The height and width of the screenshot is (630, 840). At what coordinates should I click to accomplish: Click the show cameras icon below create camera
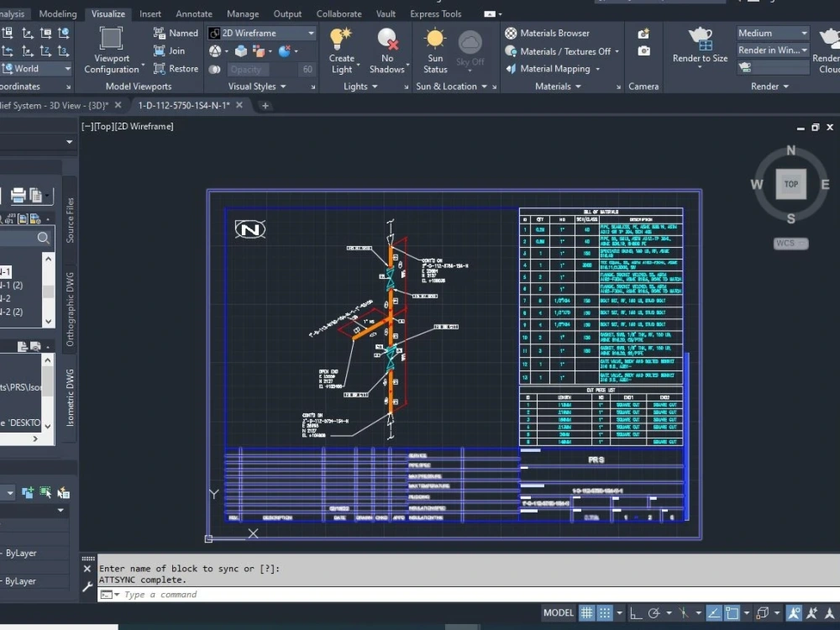point(643,51)
